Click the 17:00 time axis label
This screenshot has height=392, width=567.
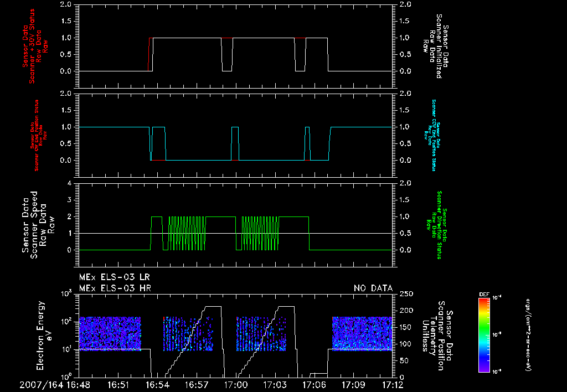(x=236, y=385)
